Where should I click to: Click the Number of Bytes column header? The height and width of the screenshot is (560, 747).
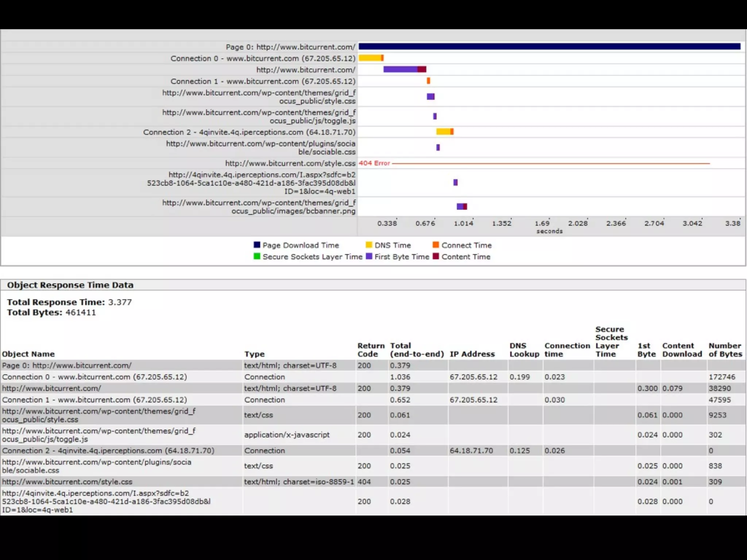725,350
